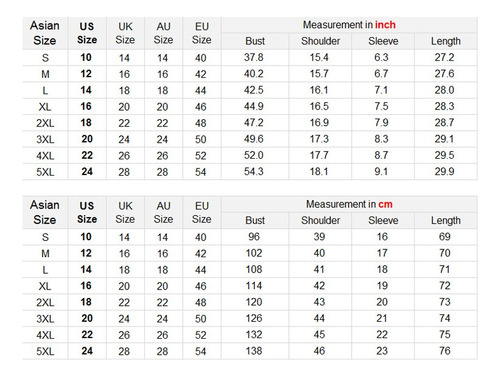Click the bold US Size header in top table
The image size is (500, 377).
coord(87,33)
